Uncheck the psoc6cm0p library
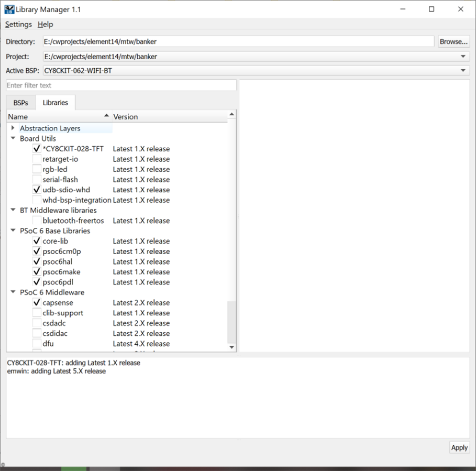 coord(37,251)
